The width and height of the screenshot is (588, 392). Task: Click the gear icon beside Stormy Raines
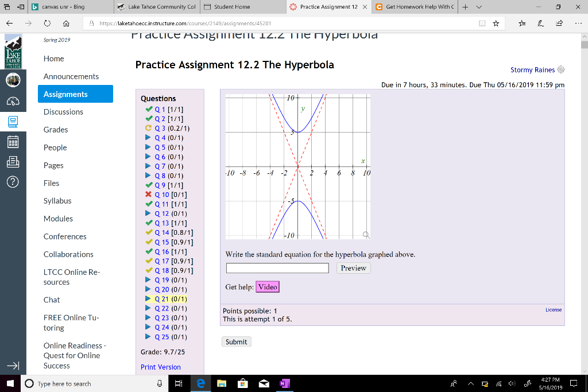(561, 69)
